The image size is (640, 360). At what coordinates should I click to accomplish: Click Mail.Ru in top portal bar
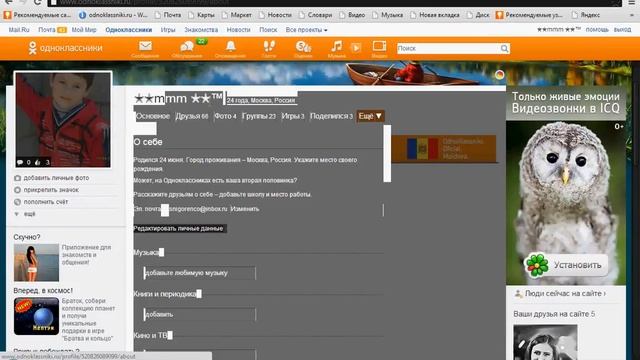pyautogui.click(x=19, y=30)
